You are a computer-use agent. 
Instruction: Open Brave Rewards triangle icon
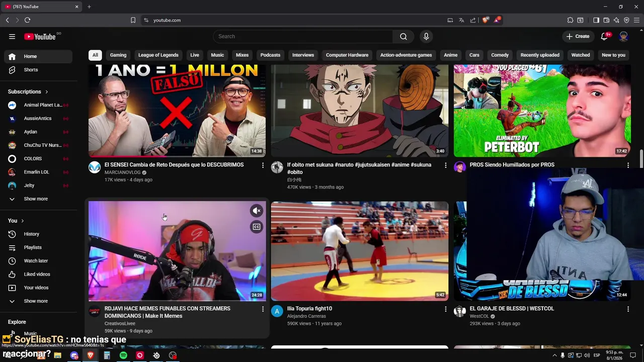click(x=497, y=20)
